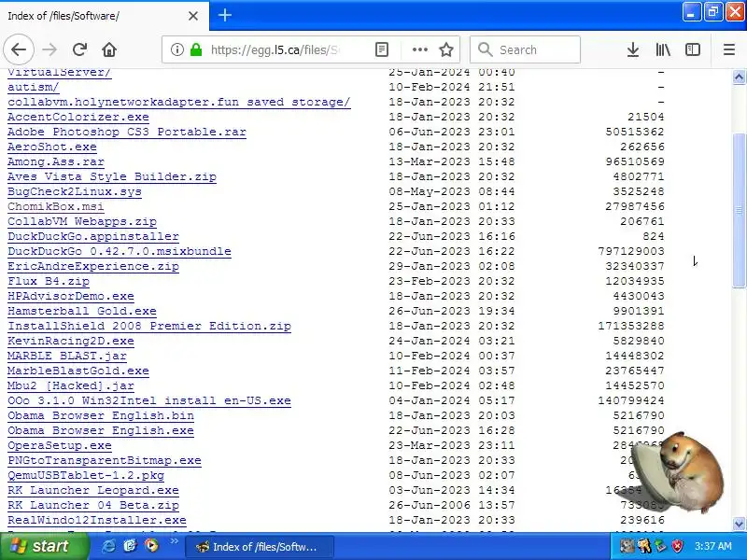
Task: Download RealWindo12Installer.exe
Action: 97,521
